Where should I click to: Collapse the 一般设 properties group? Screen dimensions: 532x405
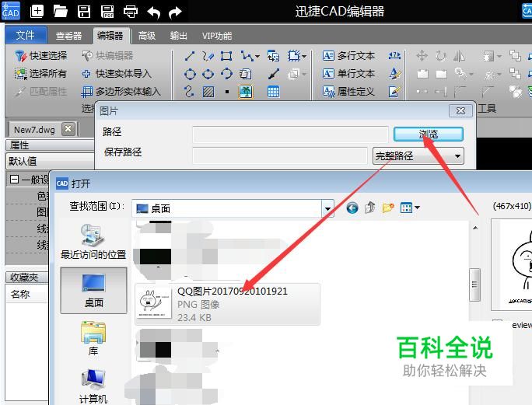pos(14,179)
